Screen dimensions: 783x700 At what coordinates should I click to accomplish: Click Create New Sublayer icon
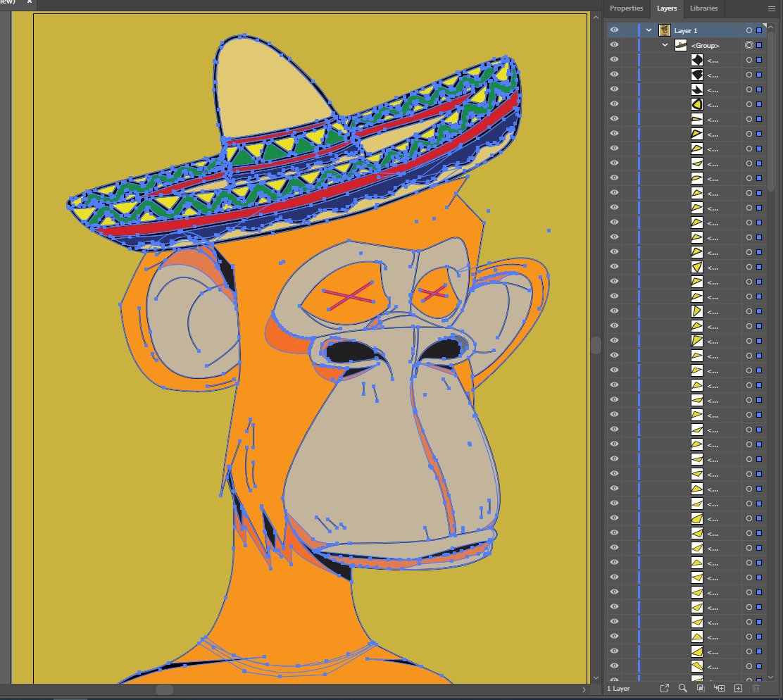[719, 688]
